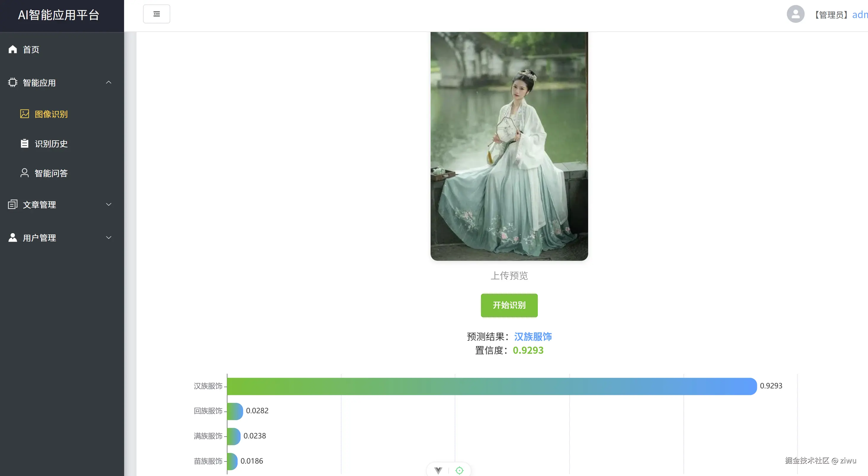Click the green inspector target icon
Viewport: 868px width, 476px height.
click(x=459, y=470)
